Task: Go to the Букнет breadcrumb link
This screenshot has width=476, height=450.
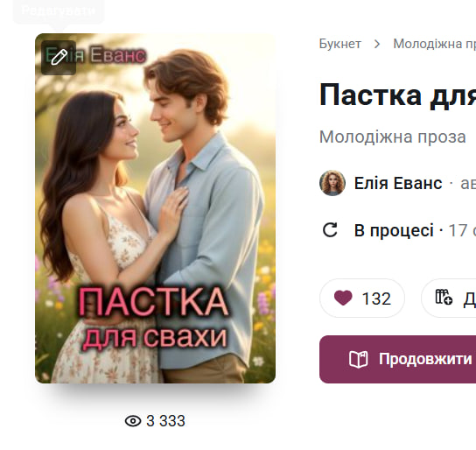Action: [x=340, y=44]
